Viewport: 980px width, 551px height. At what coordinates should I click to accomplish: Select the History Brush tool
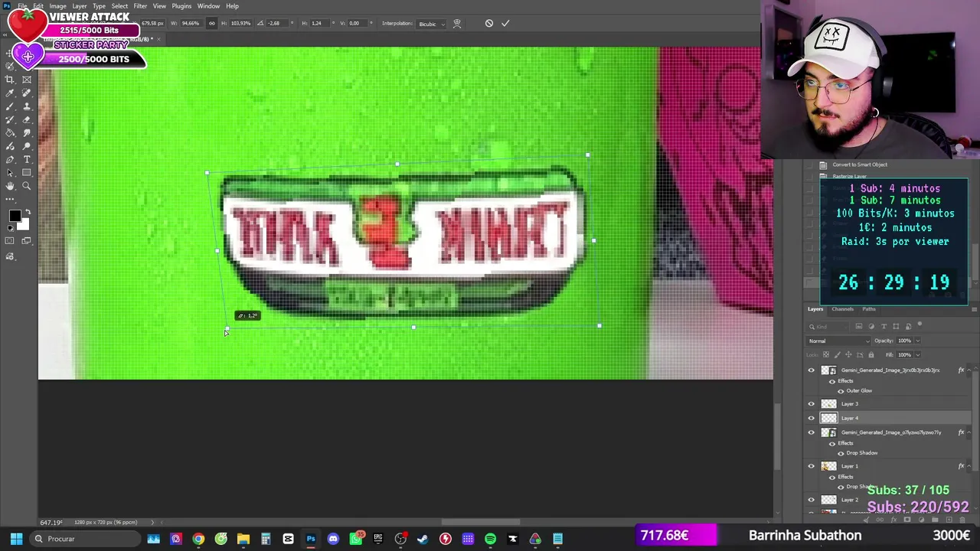(10, 119)
